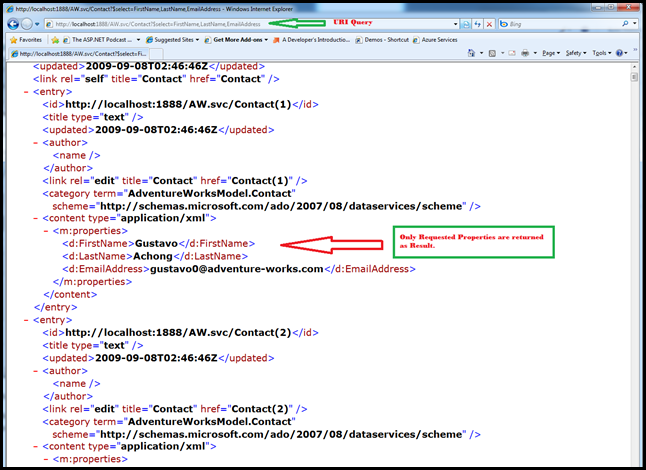Click the scrollbar up arrow
The image size is (646, 470).
(634, 67)
